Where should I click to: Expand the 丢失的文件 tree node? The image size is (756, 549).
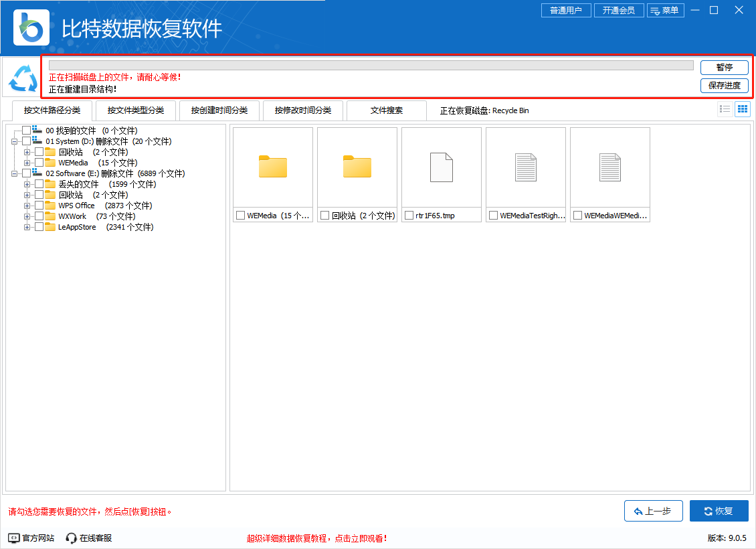[27, 184]
